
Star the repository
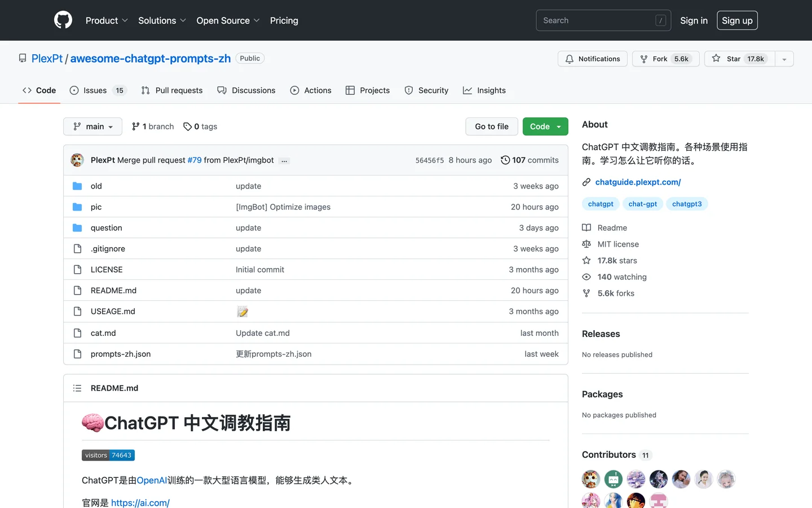[740, 59]
